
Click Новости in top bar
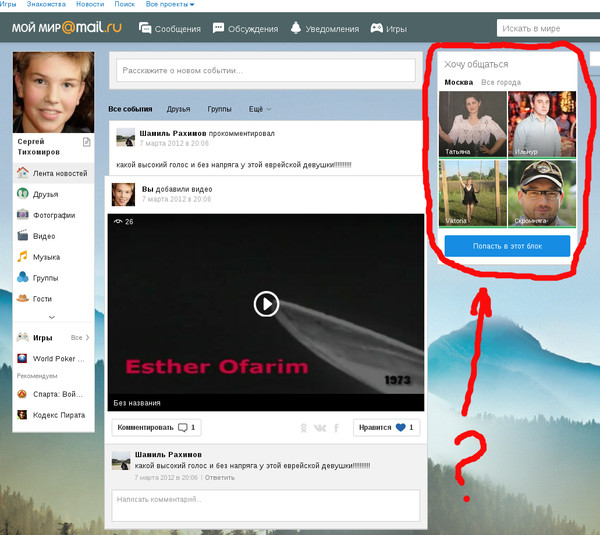tap(90, 4)
